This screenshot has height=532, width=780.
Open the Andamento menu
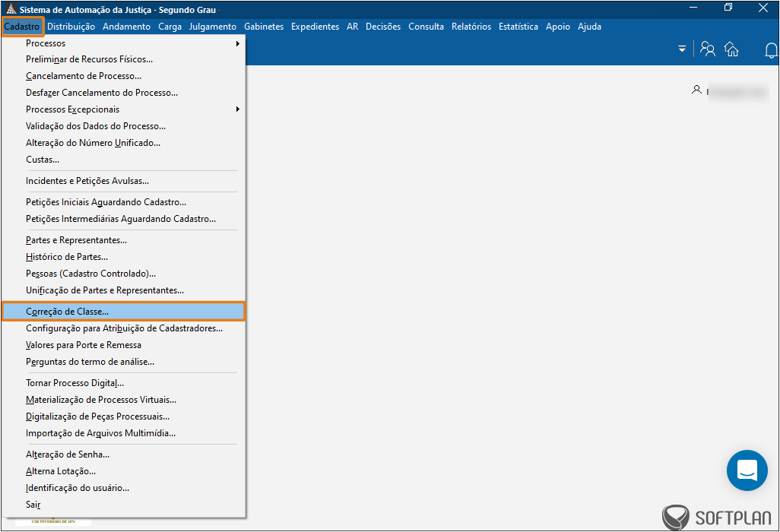(126, 27)
